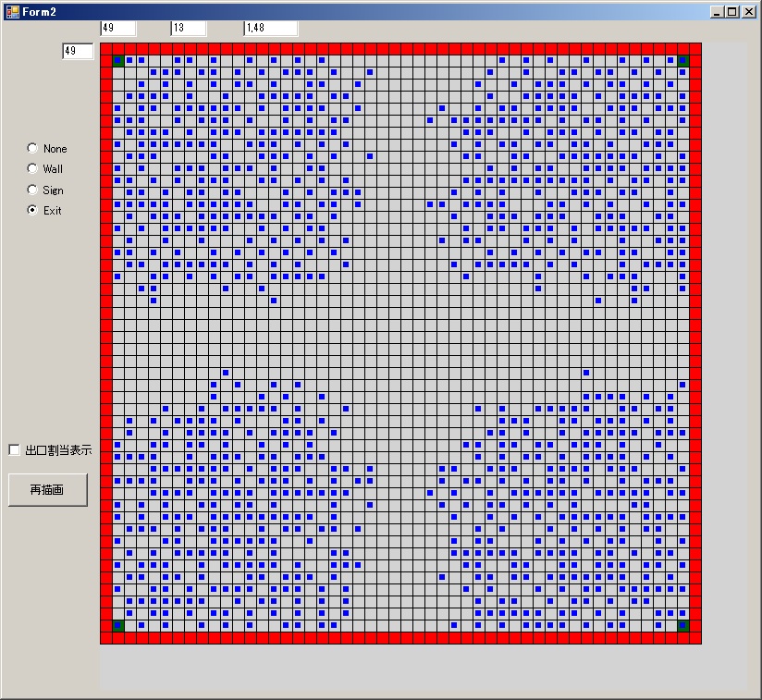Pick the Exit radio button
The height and width of the screenshot is (700, 762).
click(33, 210)
